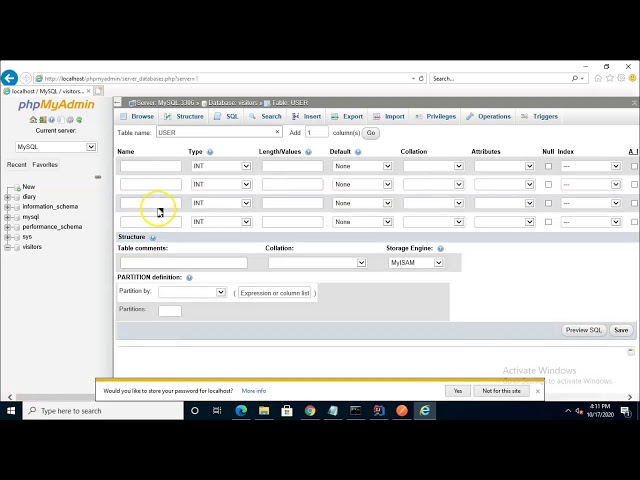The image size is (640, 480).
Task: Collapse the visitors database node
Action: tap(7, 247)
